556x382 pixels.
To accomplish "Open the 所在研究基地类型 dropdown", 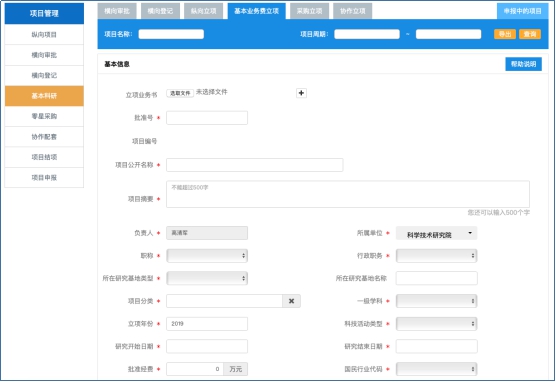I will [207, 278].
